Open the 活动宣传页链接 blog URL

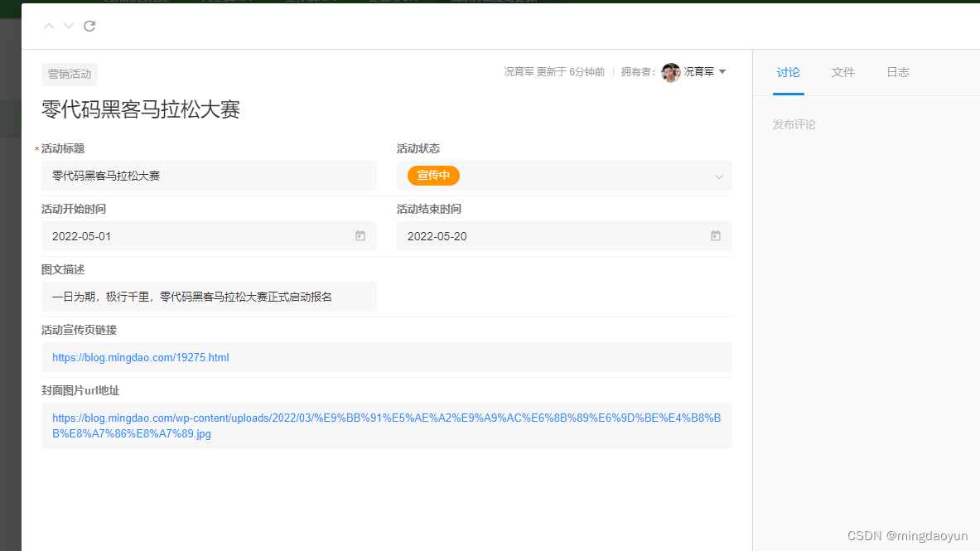click(x=140, y=356)
